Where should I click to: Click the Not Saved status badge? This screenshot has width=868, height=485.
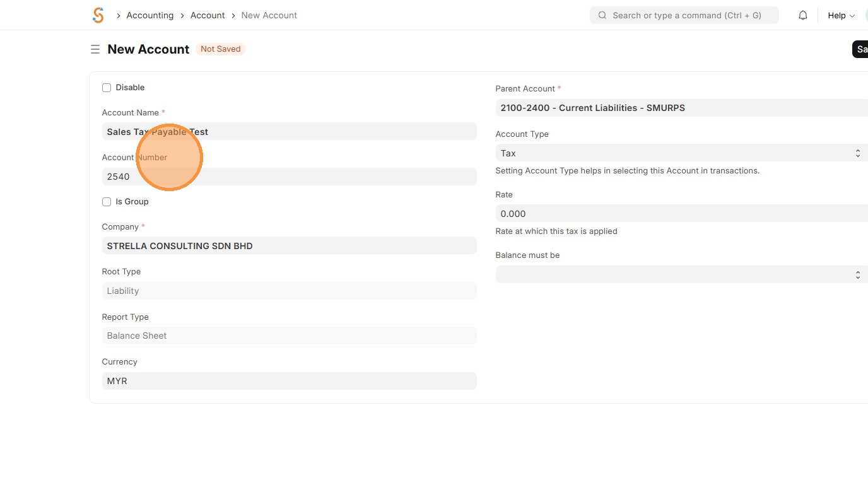coord(220,49)
